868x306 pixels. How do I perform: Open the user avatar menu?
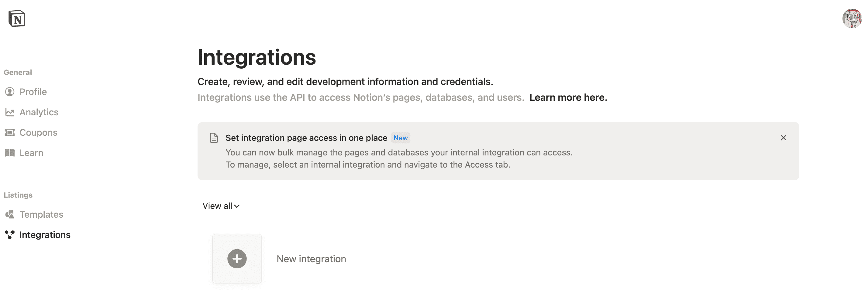[x=852, y=19]
